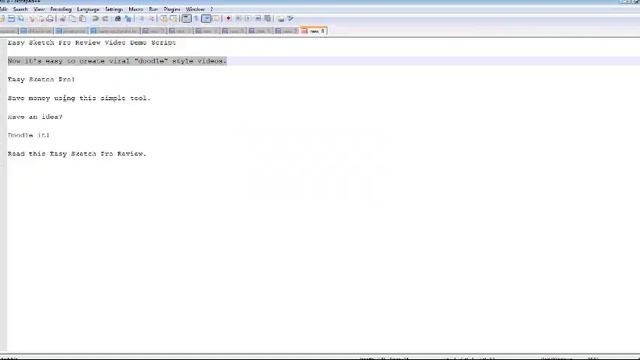
Task: Open the Settings menu
Action: pos(114,9)
